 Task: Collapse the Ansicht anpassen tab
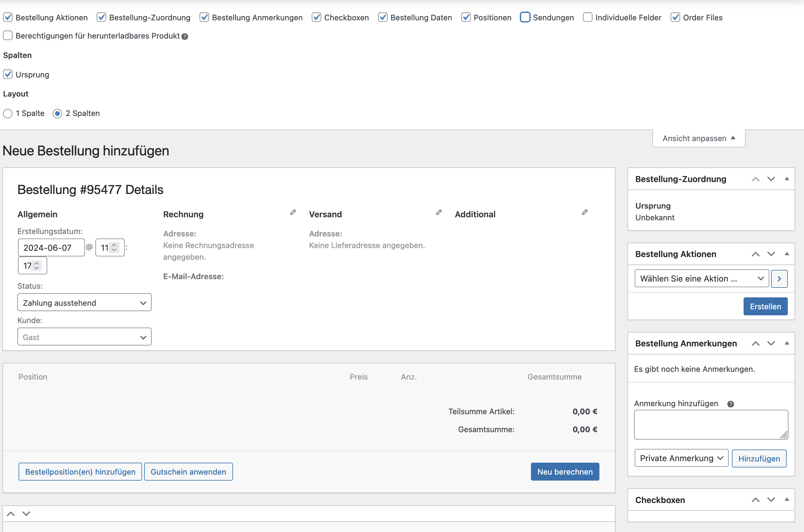[x=699, y=138]
